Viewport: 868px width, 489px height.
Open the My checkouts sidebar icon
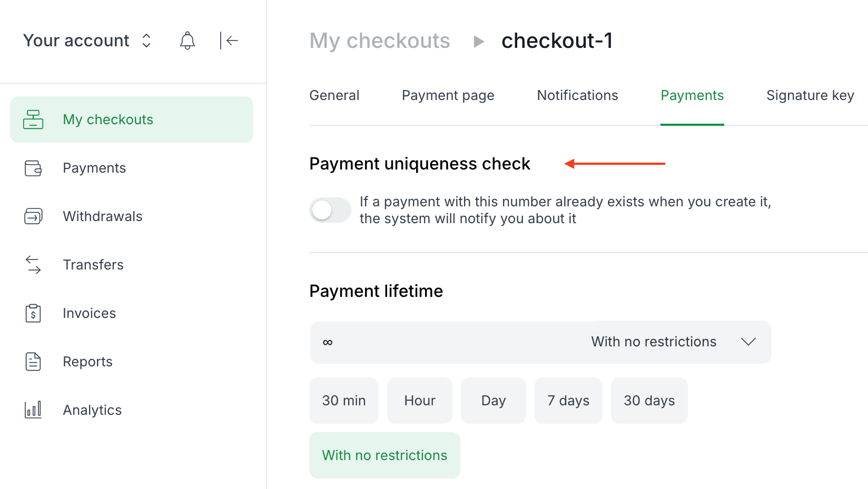click(33, 119)
